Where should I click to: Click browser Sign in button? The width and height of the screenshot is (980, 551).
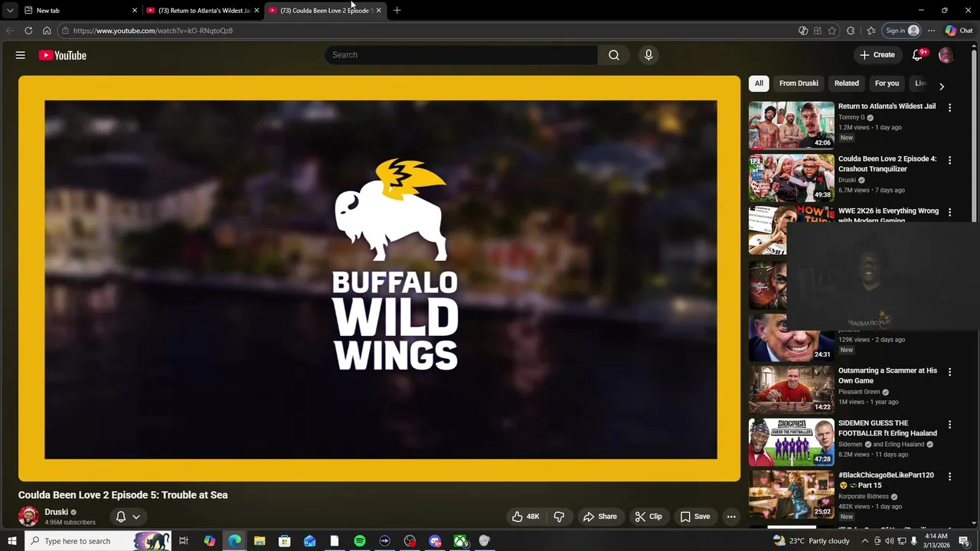(902, 31)
